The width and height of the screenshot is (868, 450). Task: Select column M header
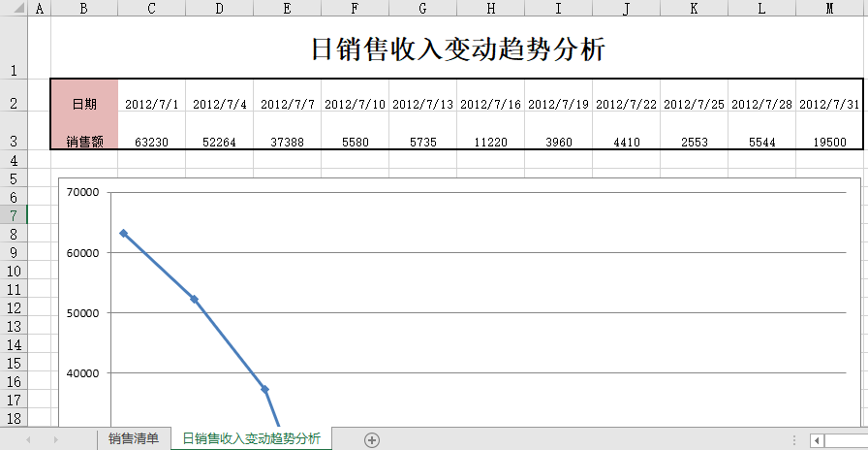(830, 9)
